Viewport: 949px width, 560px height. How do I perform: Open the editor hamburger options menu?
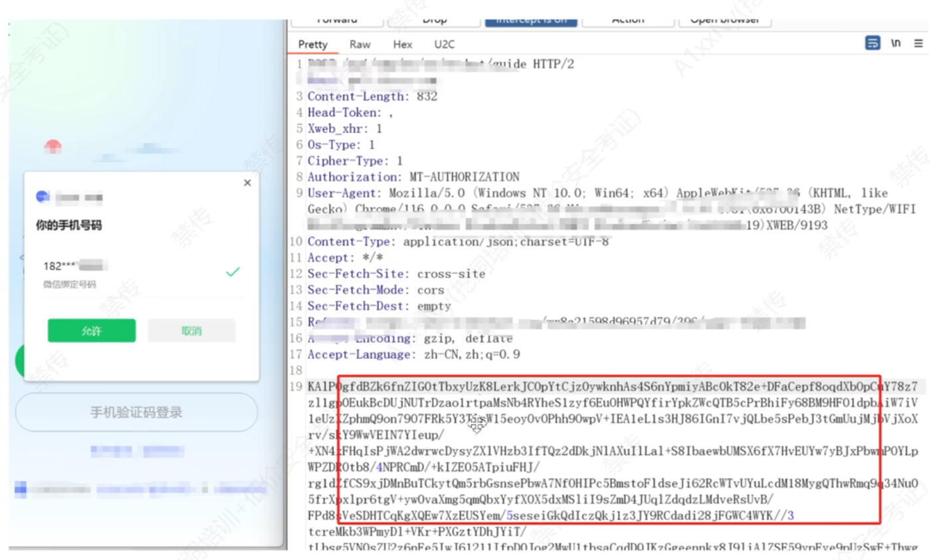918,43
